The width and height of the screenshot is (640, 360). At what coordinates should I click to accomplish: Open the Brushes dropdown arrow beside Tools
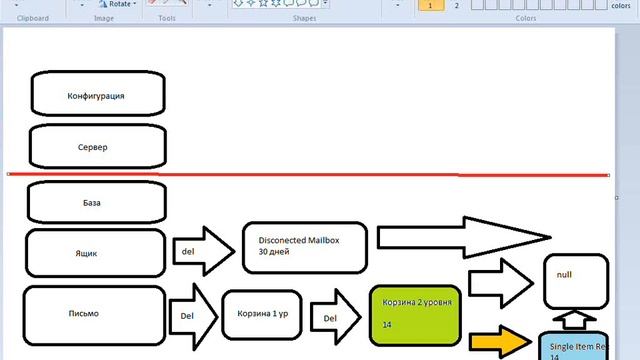click(209, 5)
